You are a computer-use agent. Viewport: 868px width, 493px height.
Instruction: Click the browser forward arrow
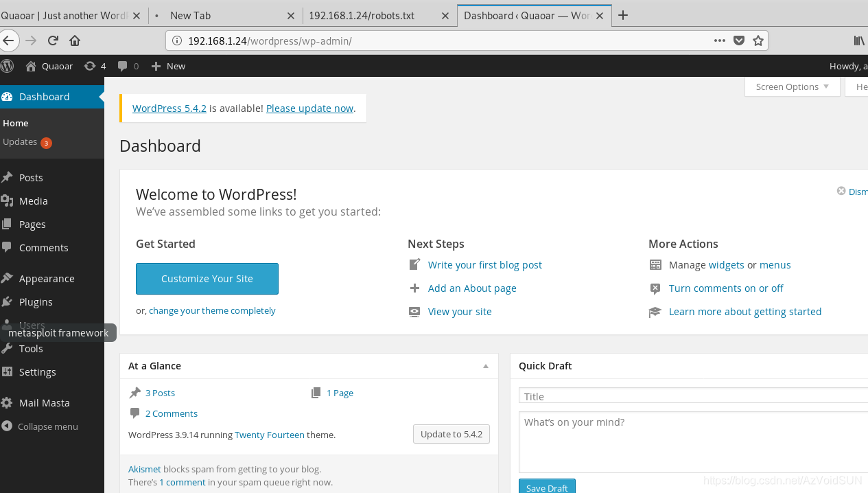[x=31, y=41]
